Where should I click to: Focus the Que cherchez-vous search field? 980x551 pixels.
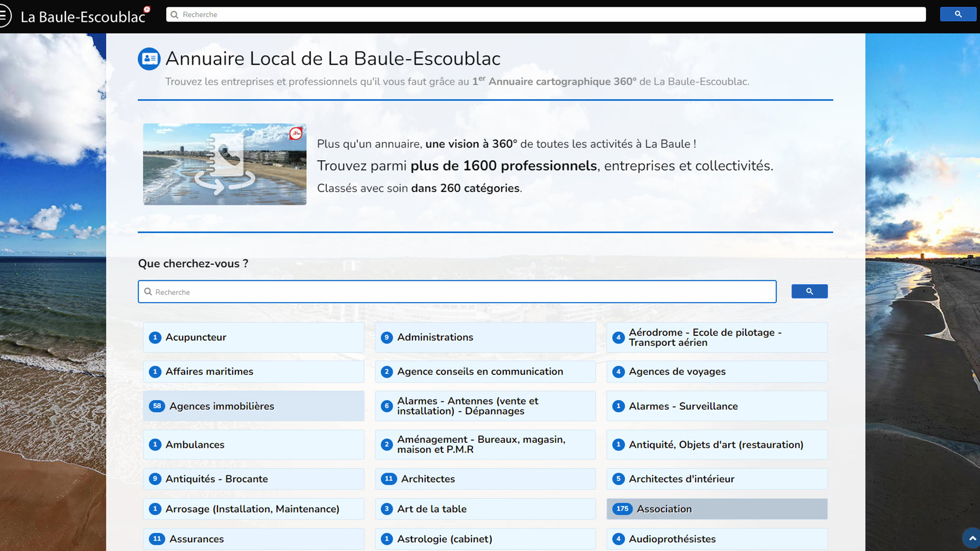click(457, 292)
